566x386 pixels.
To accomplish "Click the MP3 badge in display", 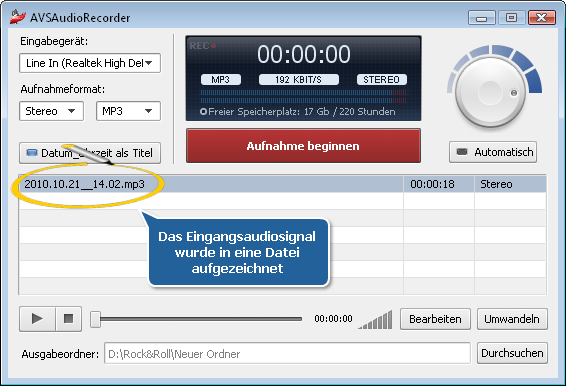I will (221, 79).
